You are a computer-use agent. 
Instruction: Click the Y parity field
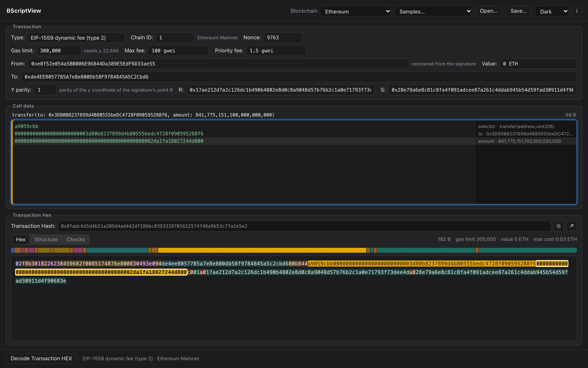pos(45,90)
